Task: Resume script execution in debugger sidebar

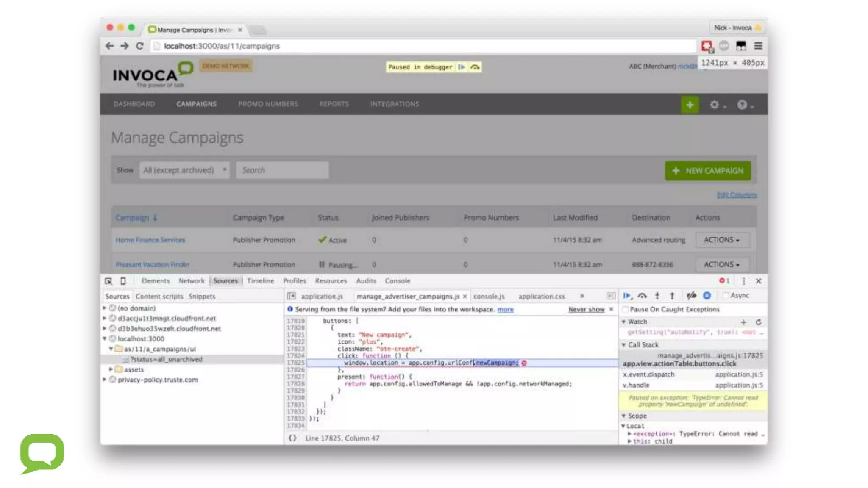Action: coord(627,296)
